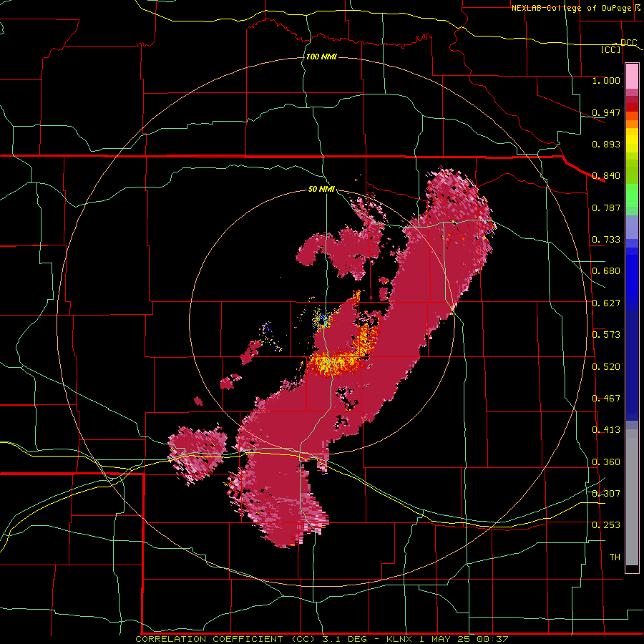
Task: Click the 0.627 scale value
Action: 606,303
